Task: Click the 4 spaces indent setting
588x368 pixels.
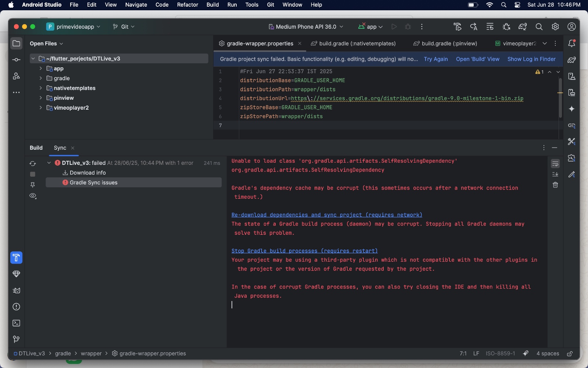Action: (x=548, y=354)
